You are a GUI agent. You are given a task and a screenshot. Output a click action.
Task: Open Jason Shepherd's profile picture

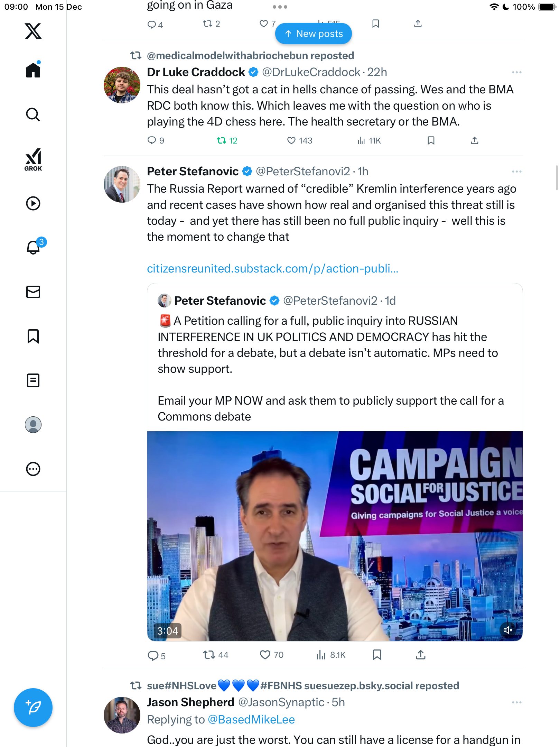click(x=122, y=715)
